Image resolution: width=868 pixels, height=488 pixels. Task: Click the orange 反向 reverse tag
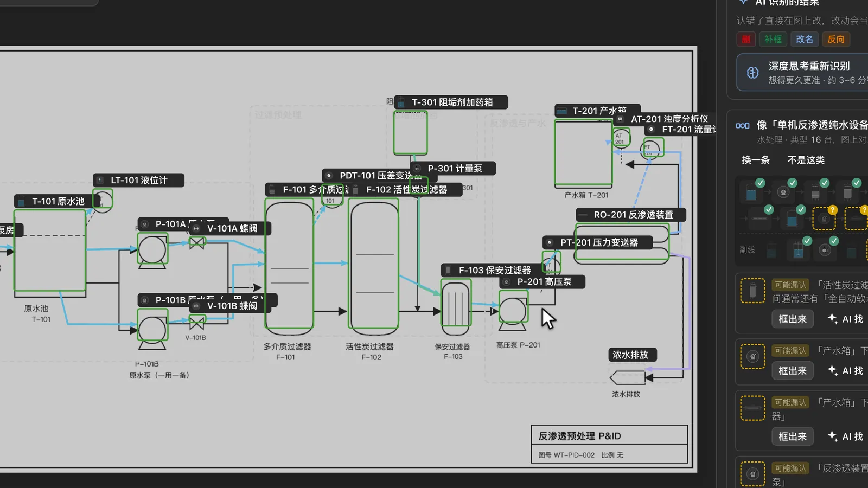836,39
